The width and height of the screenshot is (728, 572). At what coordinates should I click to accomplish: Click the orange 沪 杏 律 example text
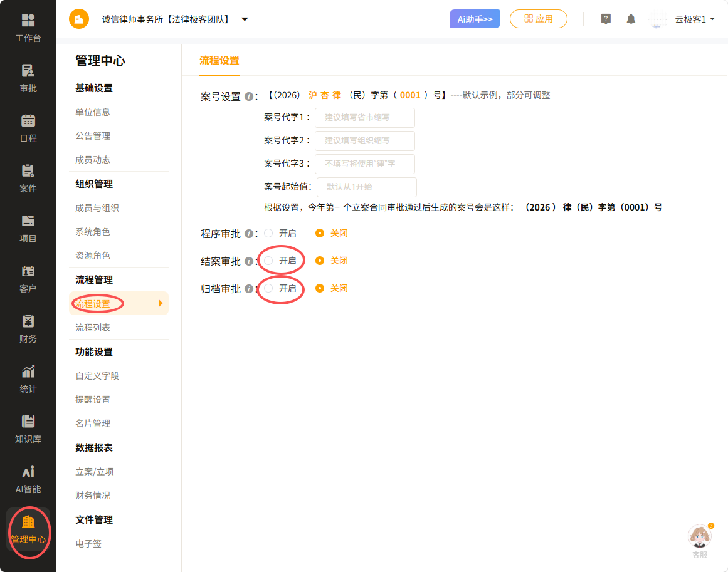point(325,95)
